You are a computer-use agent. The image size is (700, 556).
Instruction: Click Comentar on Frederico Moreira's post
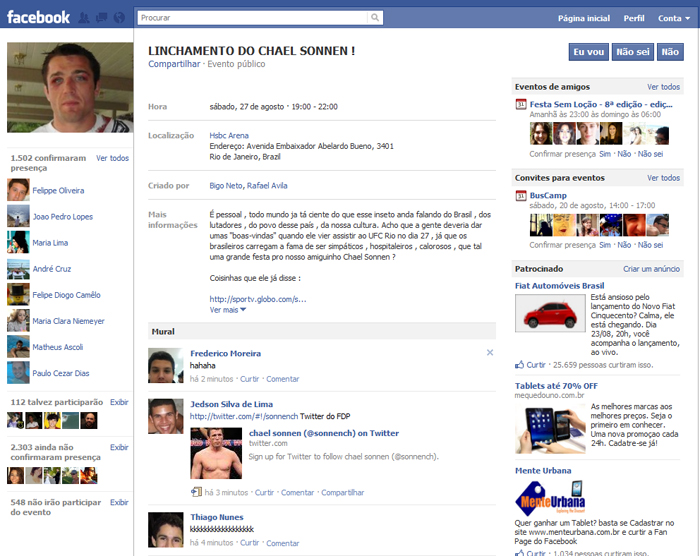[x=283, y=379]
